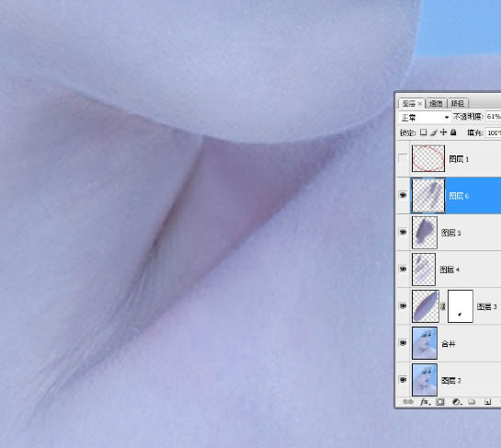Click the 填充 fill label
The image size is (501, 448).
click(475, 132)
